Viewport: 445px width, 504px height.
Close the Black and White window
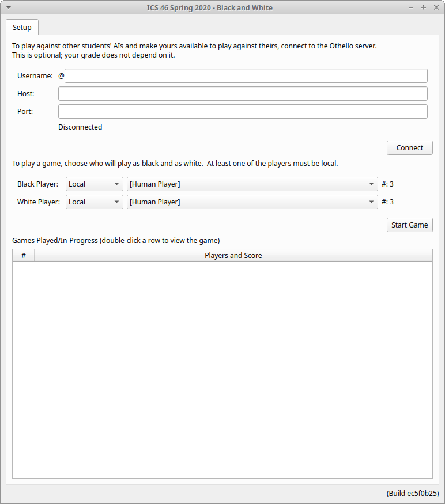click(436, 7)
